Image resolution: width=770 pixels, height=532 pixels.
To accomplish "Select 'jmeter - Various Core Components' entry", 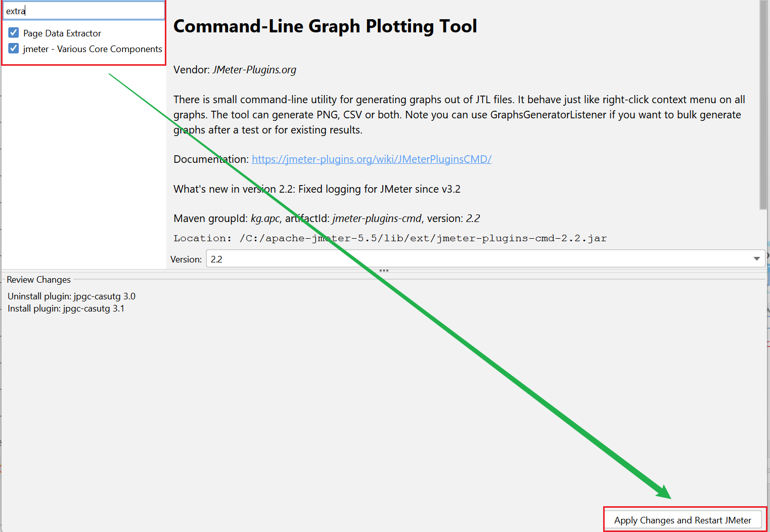I will [93, 49].
